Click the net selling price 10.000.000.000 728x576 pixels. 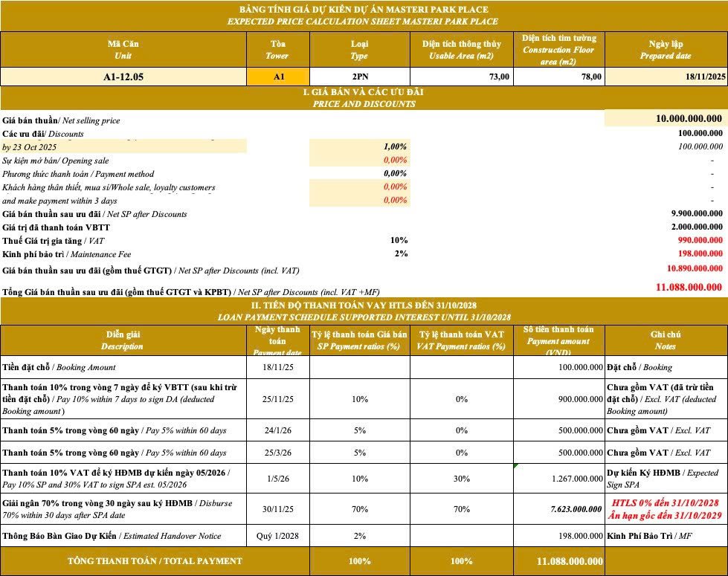(689, 119)
